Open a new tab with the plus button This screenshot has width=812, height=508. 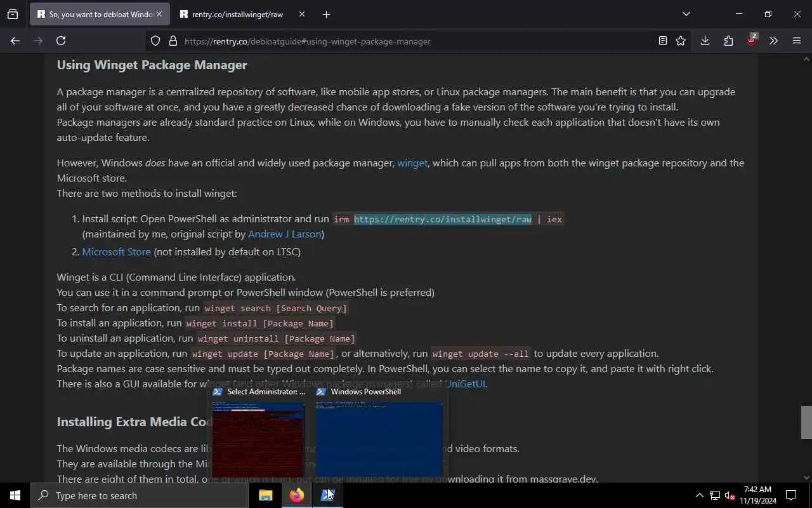[x=326, y=14]
